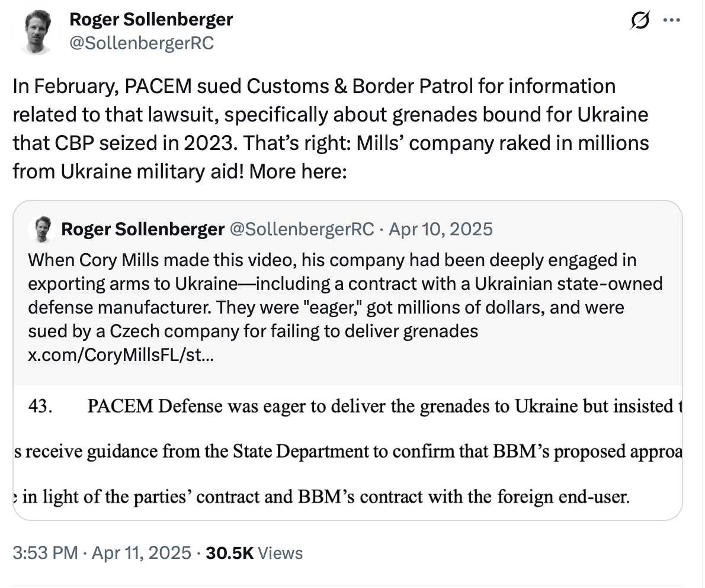Click @SollenbergerRC handle in quoted post
The image size is (705, 588).
[301, 229]
